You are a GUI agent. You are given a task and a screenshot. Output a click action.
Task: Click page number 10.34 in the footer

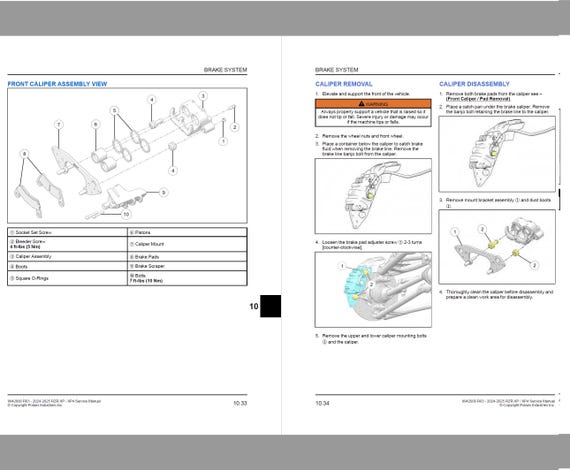(x=322, y=403)
